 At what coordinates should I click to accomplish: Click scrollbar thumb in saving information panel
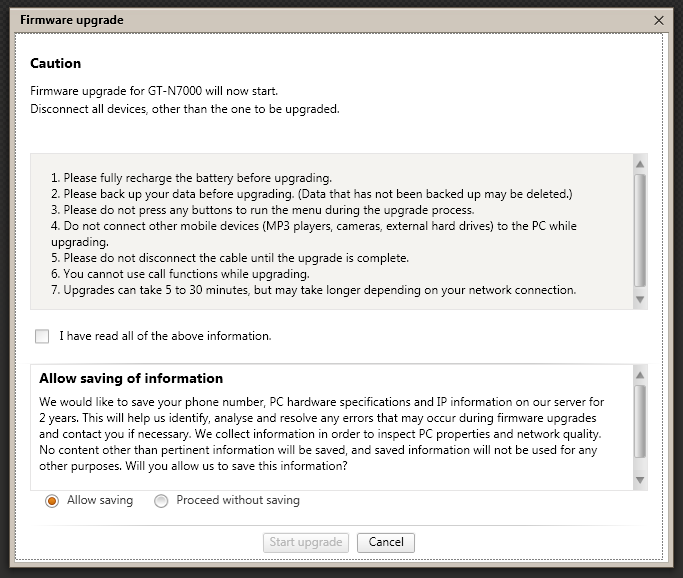[640, 420]
